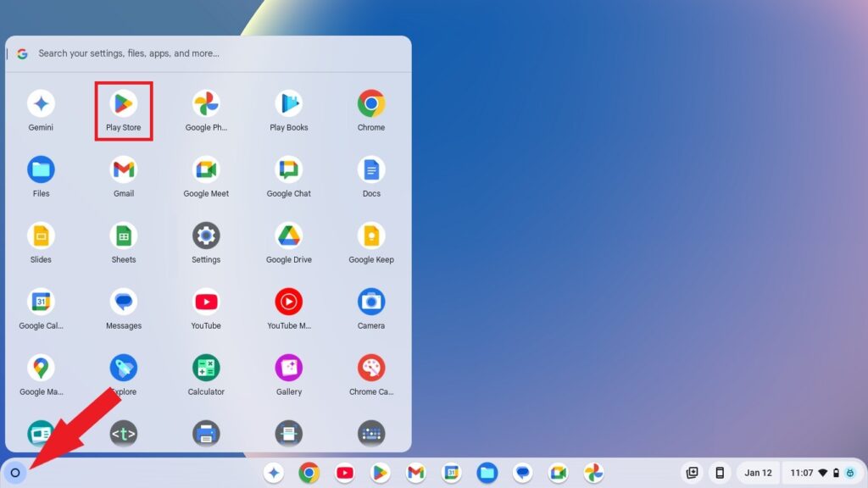This screenshot has height=488, width=868.
Task: Open quick settings via the 11:07 status area
Action: [x=823, y=473]
